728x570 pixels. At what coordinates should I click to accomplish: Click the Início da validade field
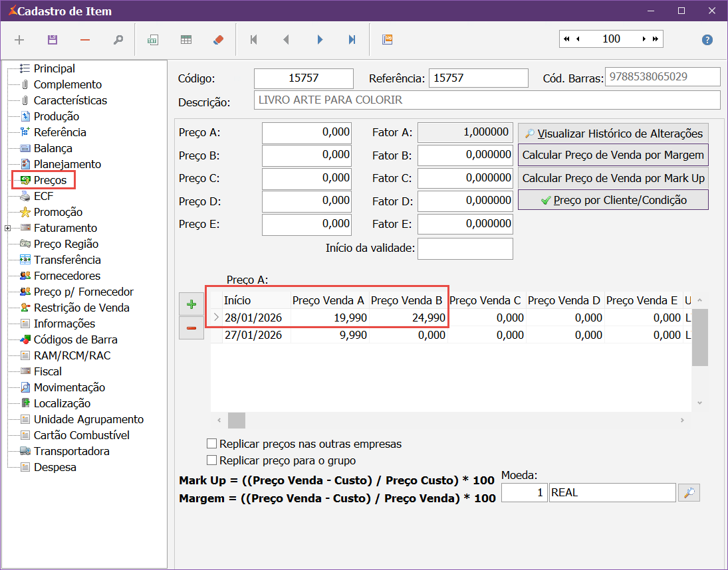point(465,248)
